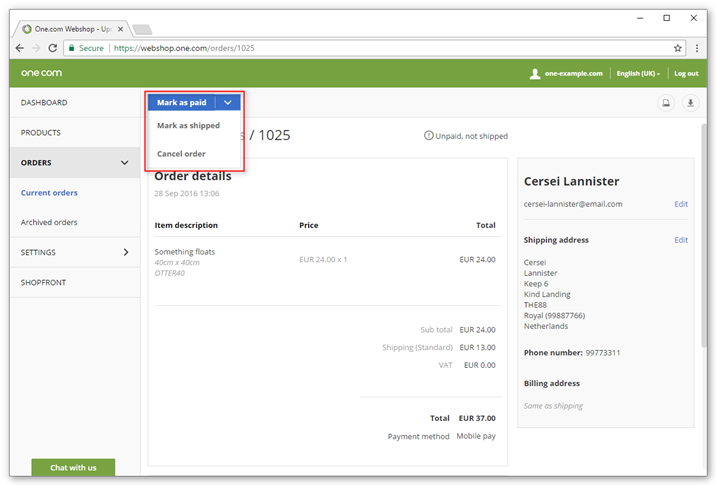Bookmark page with star icon

(678, 48)
